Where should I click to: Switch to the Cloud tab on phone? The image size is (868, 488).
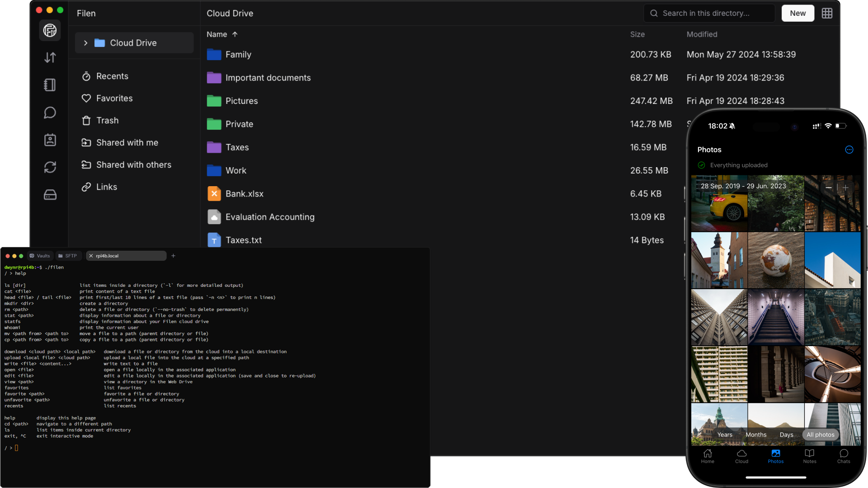point(741,456)
